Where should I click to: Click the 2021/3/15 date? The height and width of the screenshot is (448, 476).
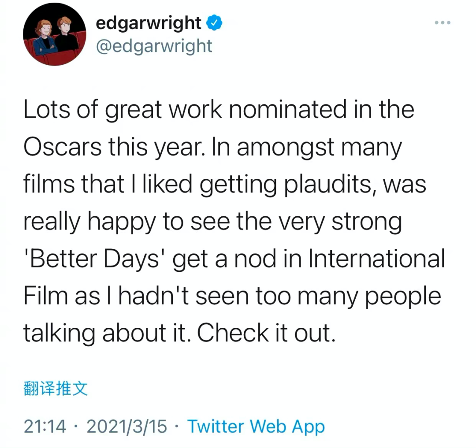127,426
